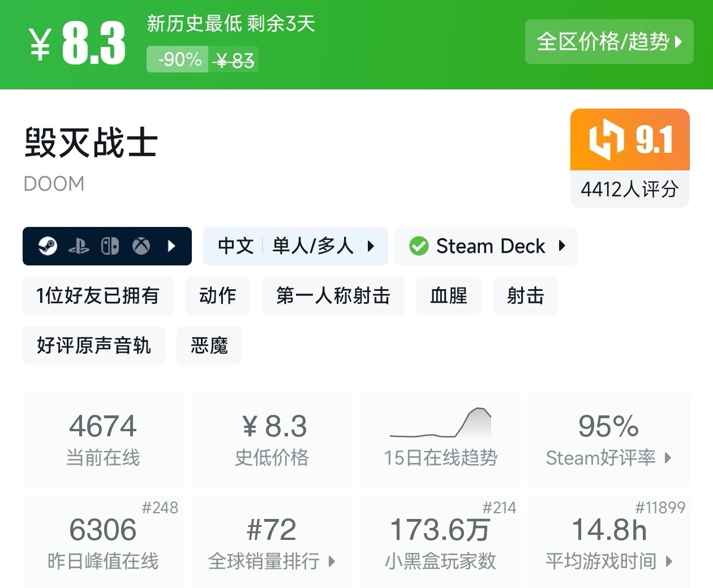Select the 动作 genre tag
Screen dimensions: 713x588
[218, 295]
